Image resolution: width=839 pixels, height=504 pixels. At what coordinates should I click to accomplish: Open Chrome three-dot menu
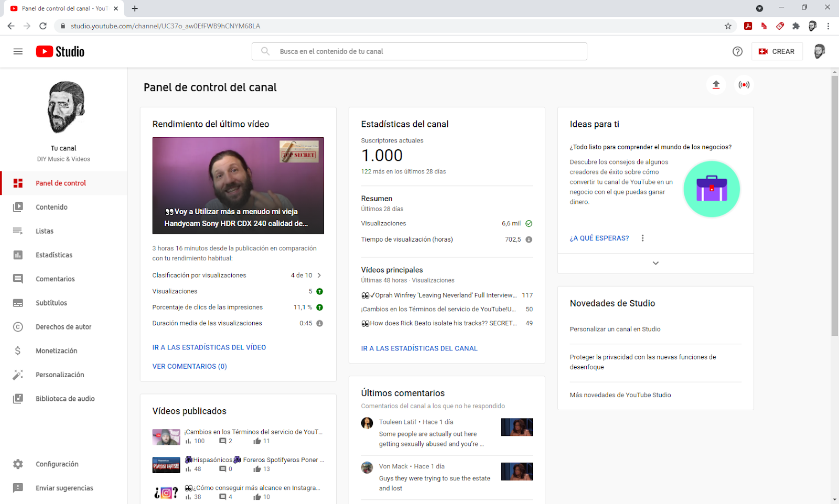click(828, 26)
